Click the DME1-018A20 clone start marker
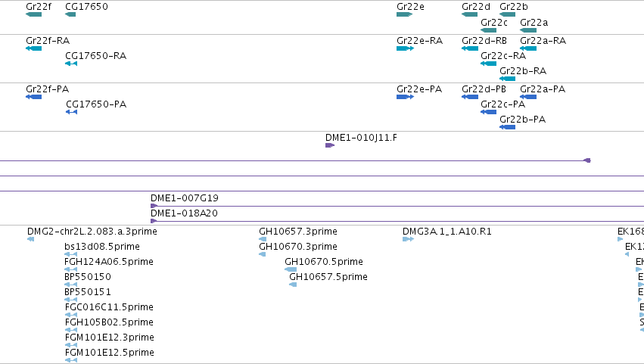The image size is (644, 364). [154, 221]
